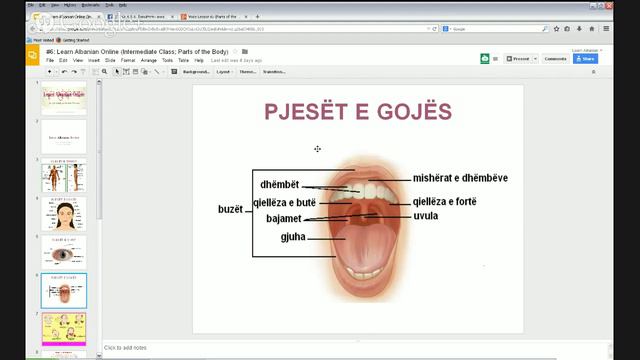The height and width of the screenshot is (360, 640).
Task: Expand the line tool dropdown arrow
Action: (x=163, y=72)
